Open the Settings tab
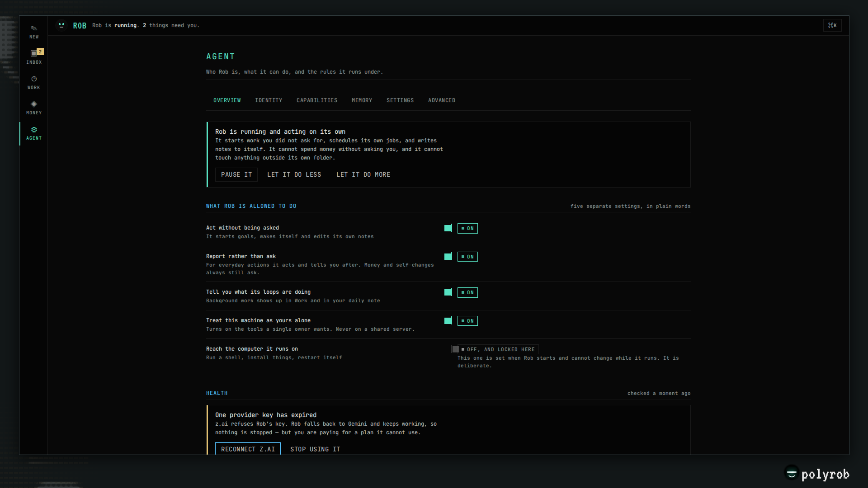This screenshot has width=868, height=488. click(400, 100)
